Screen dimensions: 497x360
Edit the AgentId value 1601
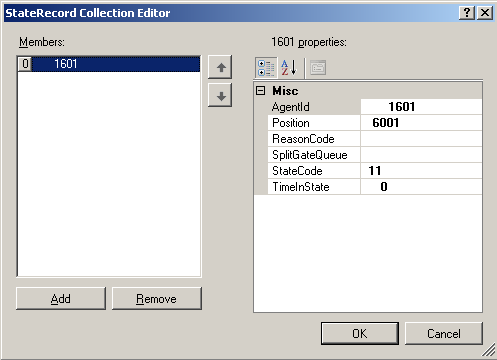coord(421,107)
